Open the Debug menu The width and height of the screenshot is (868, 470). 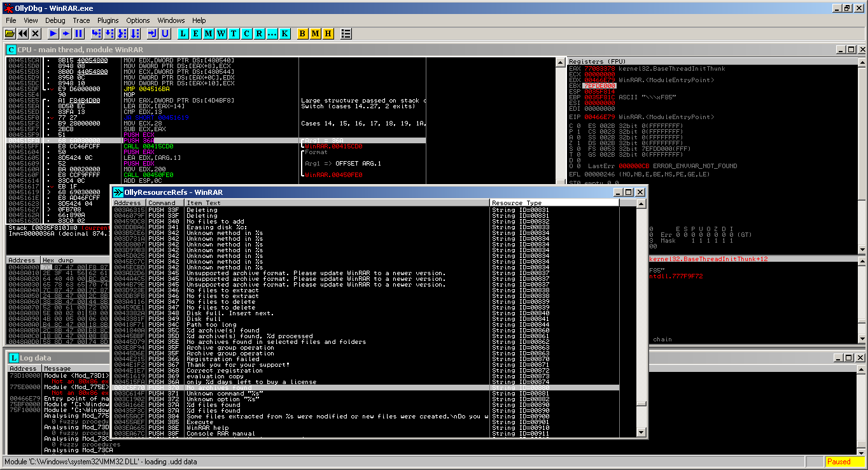pyautogui.click(x=55, y=20)
